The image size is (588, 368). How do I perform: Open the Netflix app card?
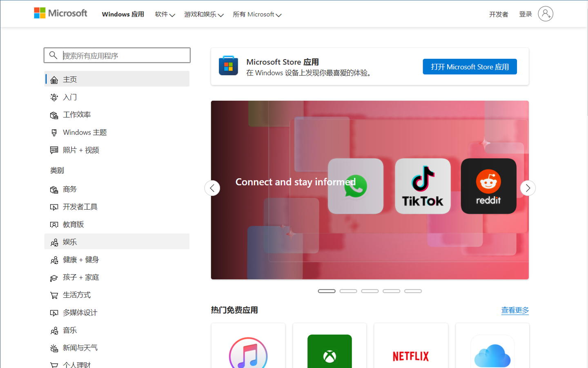(x=411, y=346)
